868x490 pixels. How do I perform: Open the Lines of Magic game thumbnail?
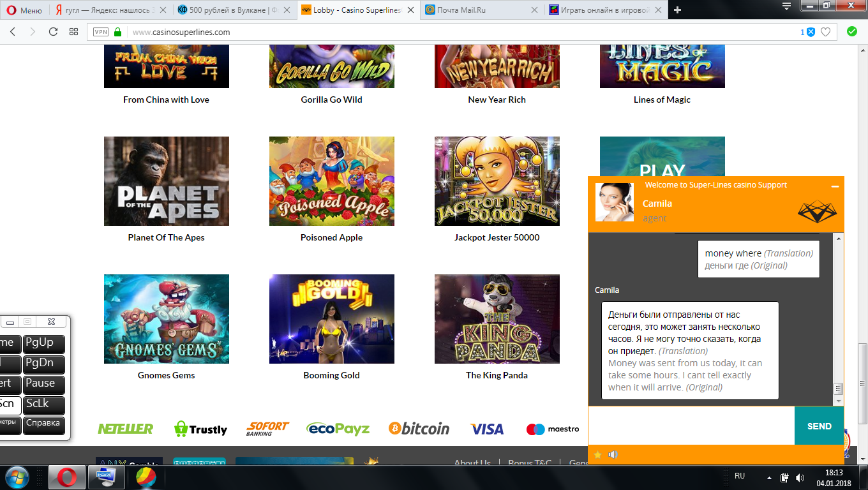pos(662,66)
